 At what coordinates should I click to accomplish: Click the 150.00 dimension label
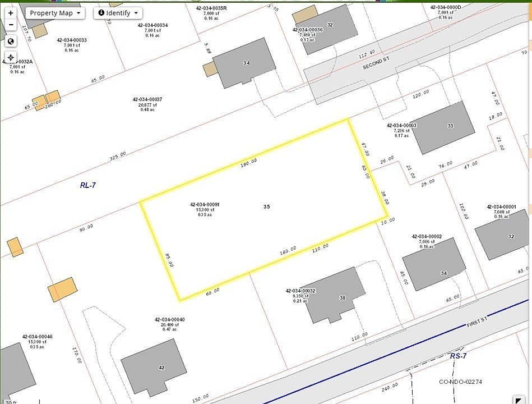pyautogui.click(x=201, y=398)
